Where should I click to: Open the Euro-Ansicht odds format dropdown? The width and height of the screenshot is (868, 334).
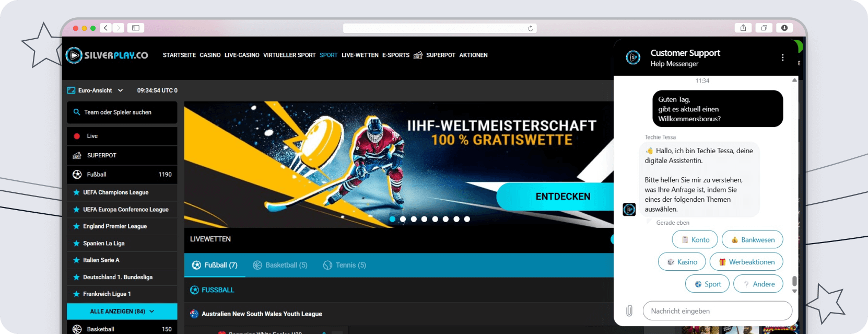click(x=96, y=90)
